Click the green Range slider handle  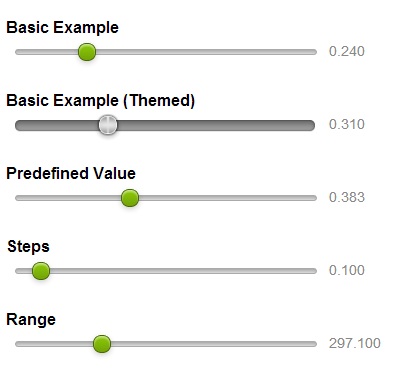pos(102,344)
